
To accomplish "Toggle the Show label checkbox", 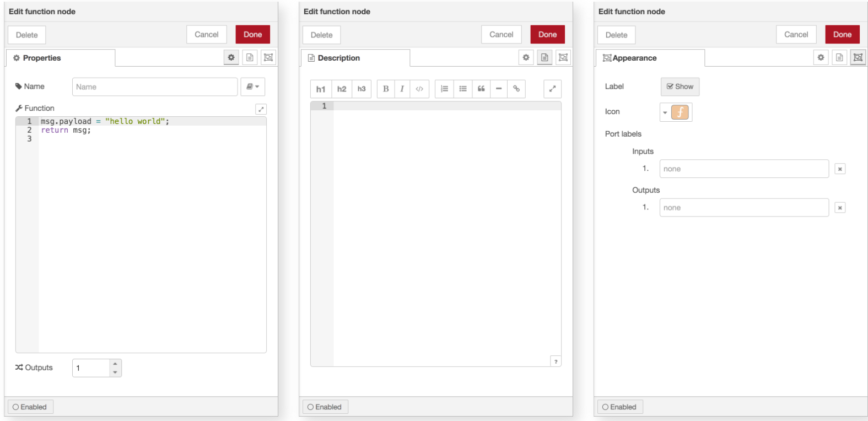I will click(680, 87).
